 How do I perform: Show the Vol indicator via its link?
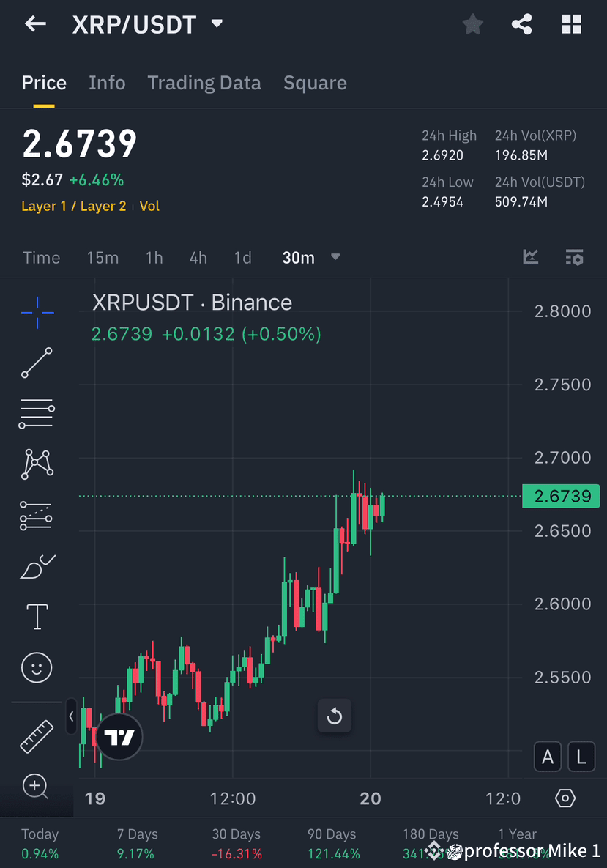[149, 206]
